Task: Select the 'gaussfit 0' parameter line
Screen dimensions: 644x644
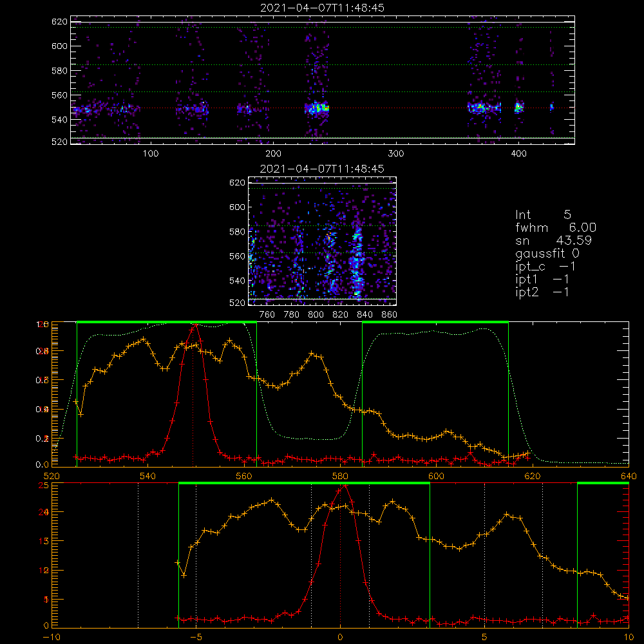Action: point(547,253)
